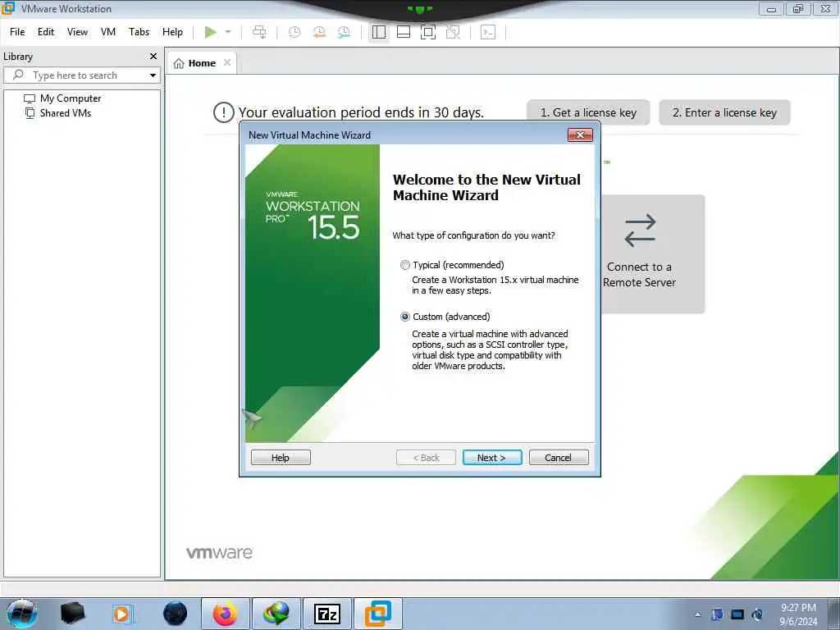The width and height of the screenshot is (840, 630).
Task: Show hidden system tray icons arrow
Action: point(697,614)
